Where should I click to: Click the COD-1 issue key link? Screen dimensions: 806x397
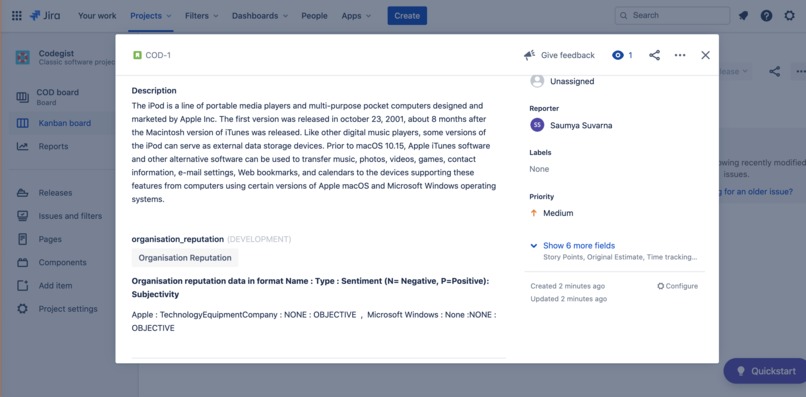(x=158, y=55)
